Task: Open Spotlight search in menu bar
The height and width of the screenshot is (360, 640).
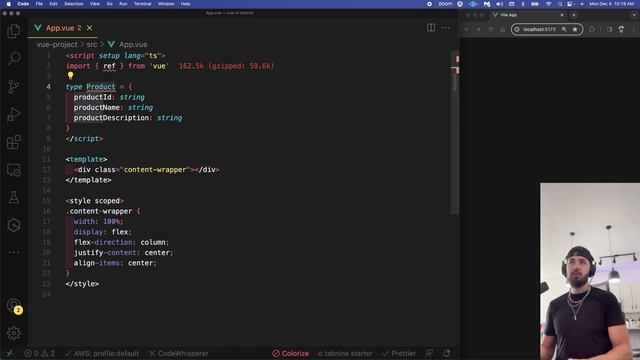Action: coord(560,4)
